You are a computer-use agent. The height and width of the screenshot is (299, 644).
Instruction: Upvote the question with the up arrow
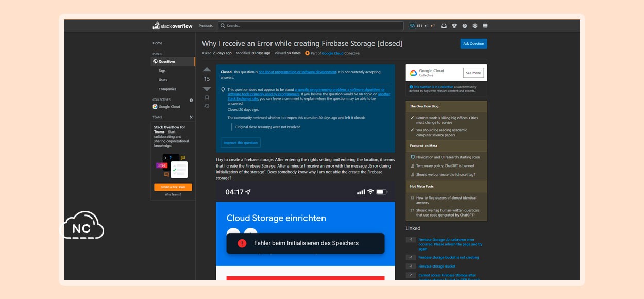point(207,69)
